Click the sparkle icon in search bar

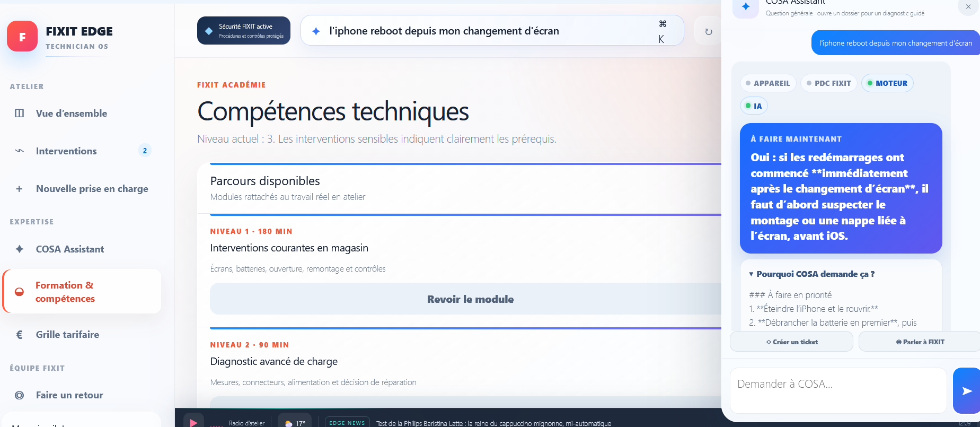pos(316,31)
